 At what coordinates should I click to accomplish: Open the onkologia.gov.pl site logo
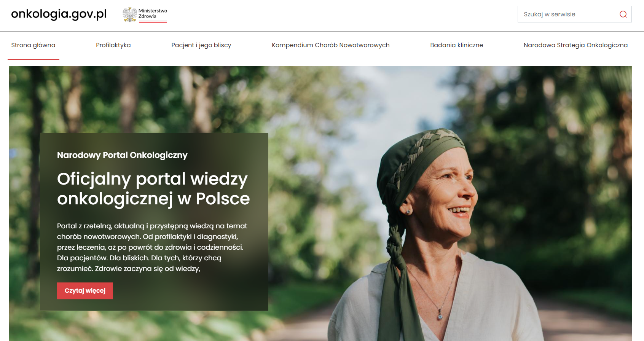pos(59,14)
